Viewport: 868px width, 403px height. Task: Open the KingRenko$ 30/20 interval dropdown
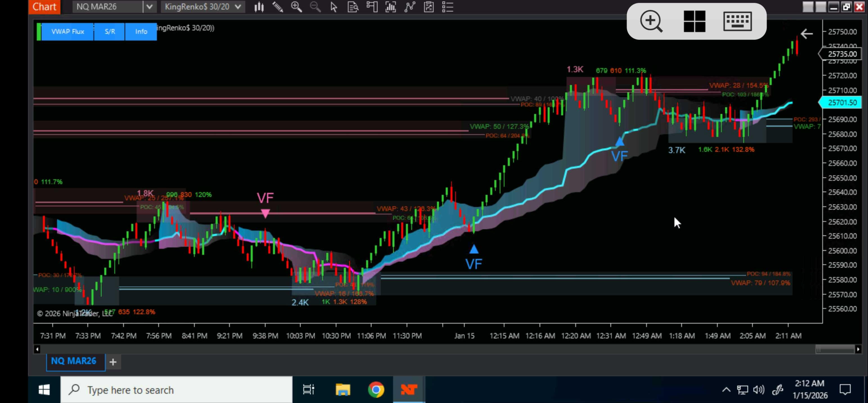click(x=238, y=7)
